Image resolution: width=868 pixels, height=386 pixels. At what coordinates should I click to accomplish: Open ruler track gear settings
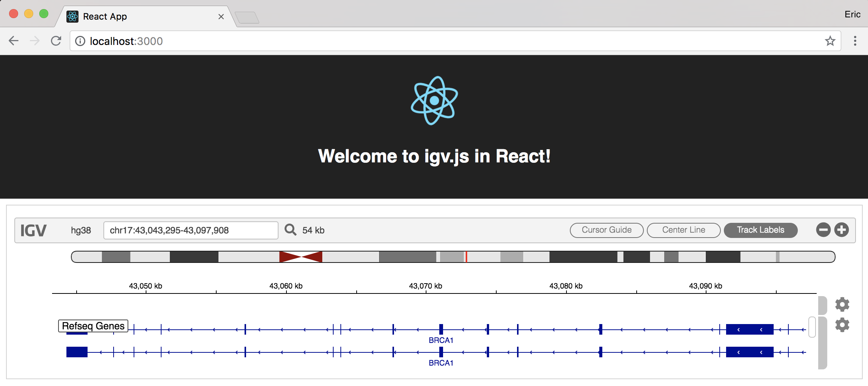point(842,304)
